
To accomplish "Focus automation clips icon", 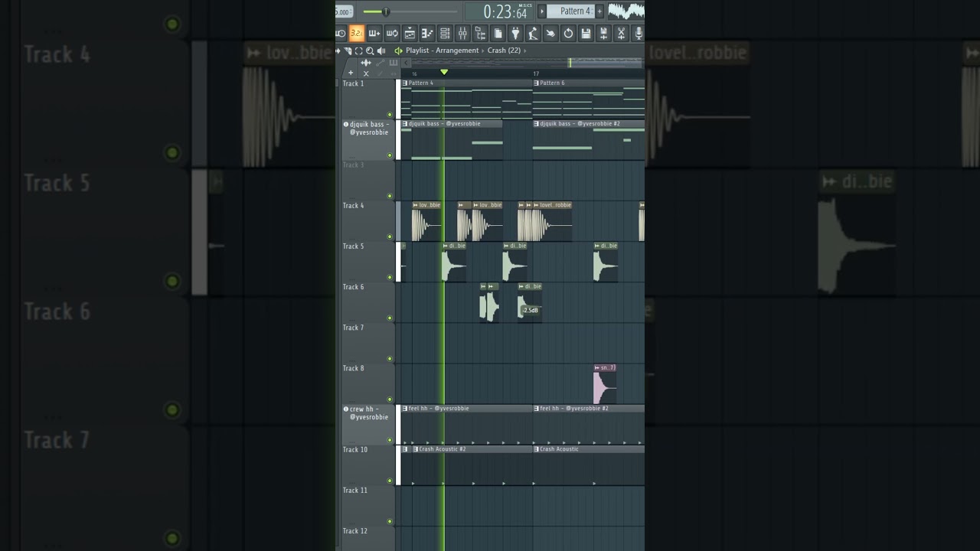I will (x=381, y=63).
